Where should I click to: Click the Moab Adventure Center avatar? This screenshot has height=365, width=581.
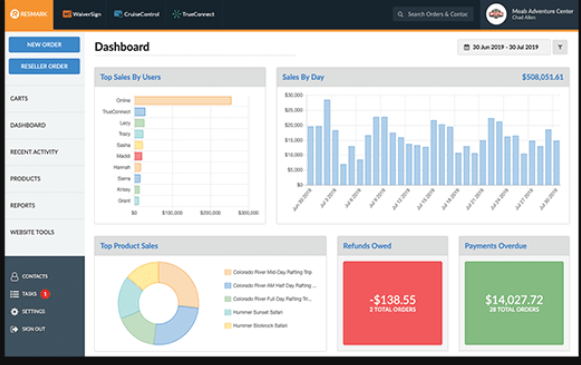click(x=496, y=14)
